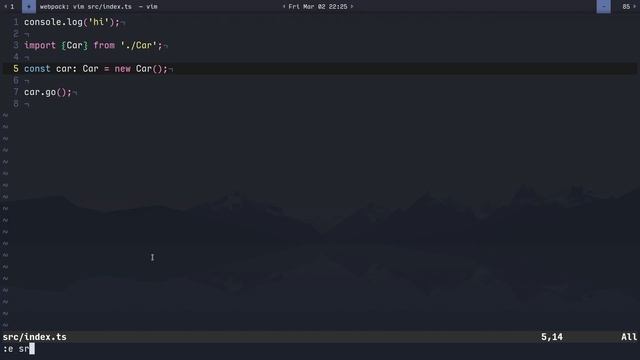Click the 'src/index.ts' status line filename
This screenshot has width=640, height=360.
tap(35, 337)
